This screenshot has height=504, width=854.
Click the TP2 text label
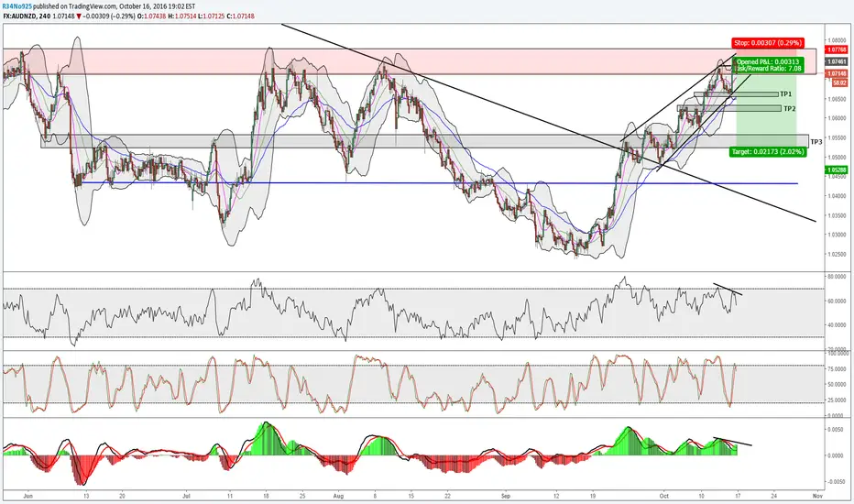tap(789, 109)
